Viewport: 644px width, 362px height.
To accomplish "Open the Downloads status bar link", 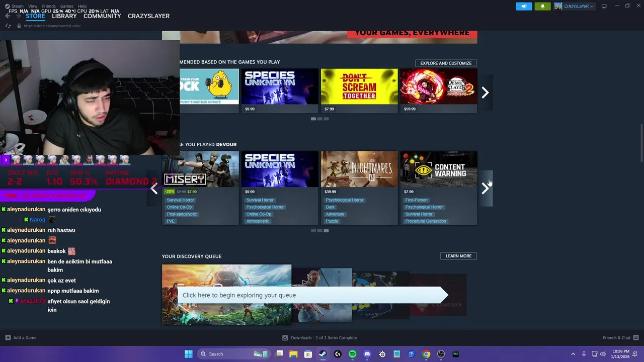I will [x=319, y=338].
